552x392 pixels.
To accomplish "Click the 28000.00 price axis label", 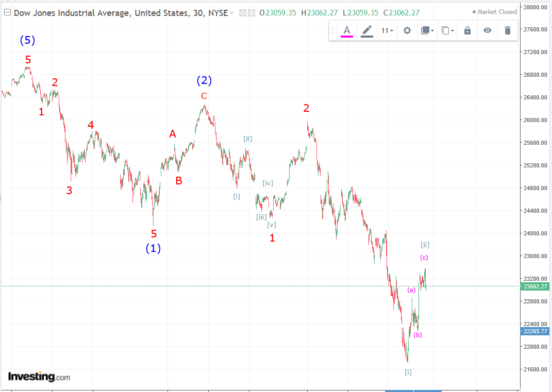I will click(x=535, y=7).
